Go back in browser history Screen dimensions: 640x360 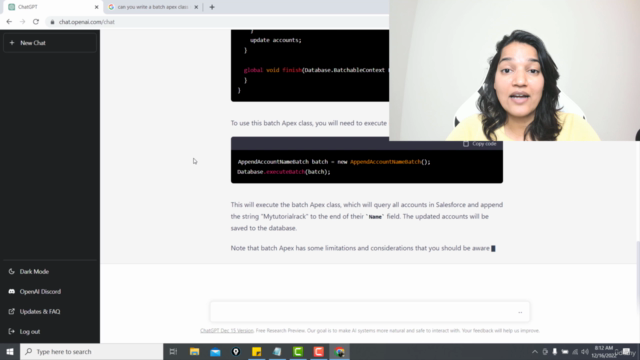(x=9, y=22)
